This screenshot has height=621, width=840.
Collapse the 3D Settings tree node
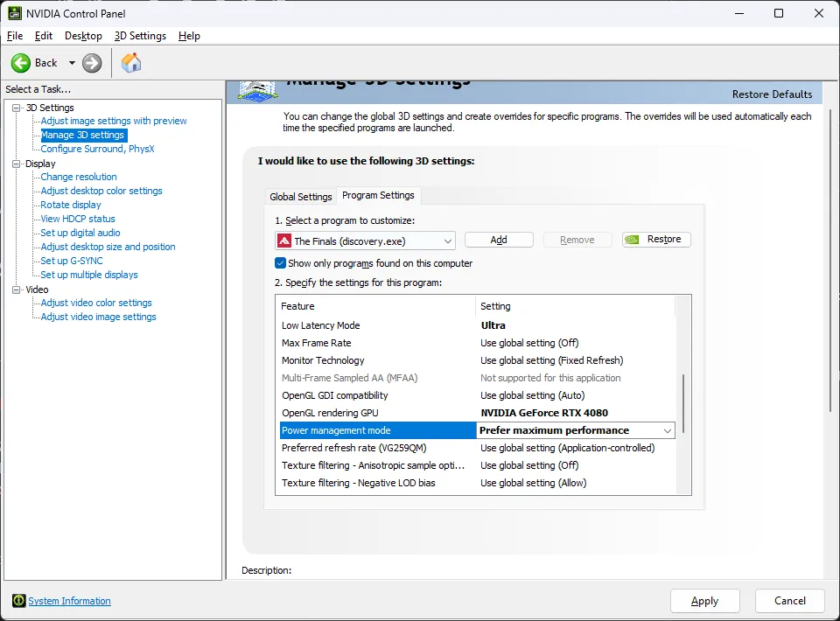[16, 108]
